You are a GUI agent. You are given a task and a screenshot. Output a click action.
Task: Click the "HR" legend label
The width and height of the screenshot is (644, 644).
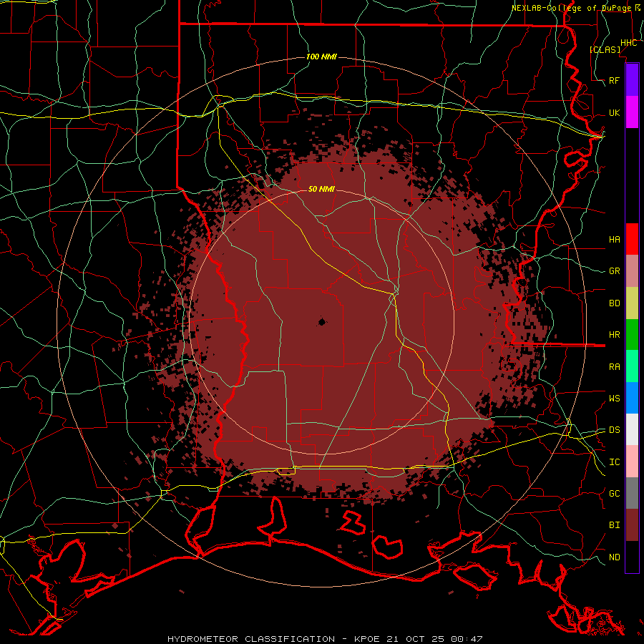[615, 335]
